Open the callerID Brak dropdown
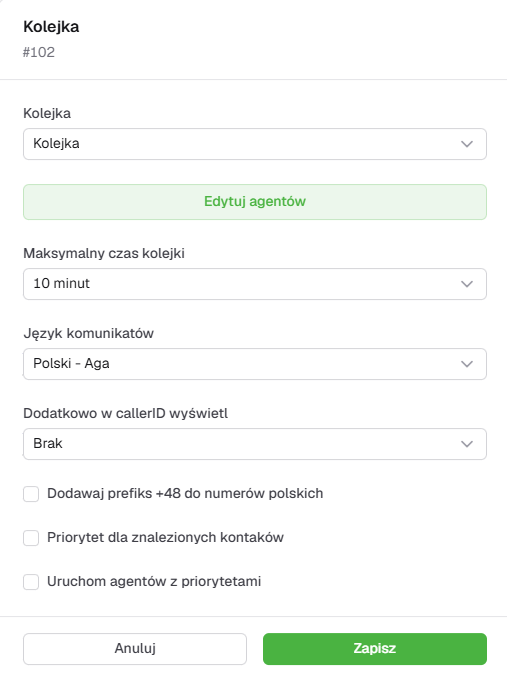The height and width of the screenshot is (675, 507). click(255, 444)
